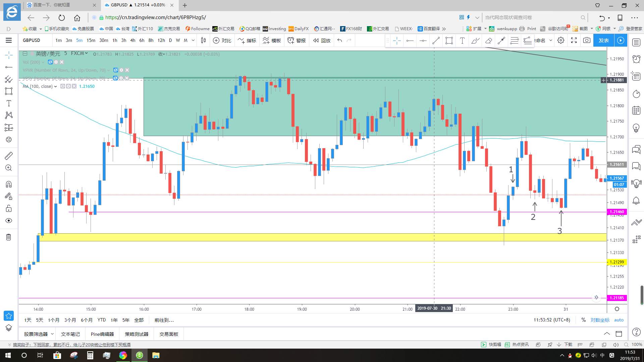Open the measure ruler tool
644x362 pixels.
(9, 156)
